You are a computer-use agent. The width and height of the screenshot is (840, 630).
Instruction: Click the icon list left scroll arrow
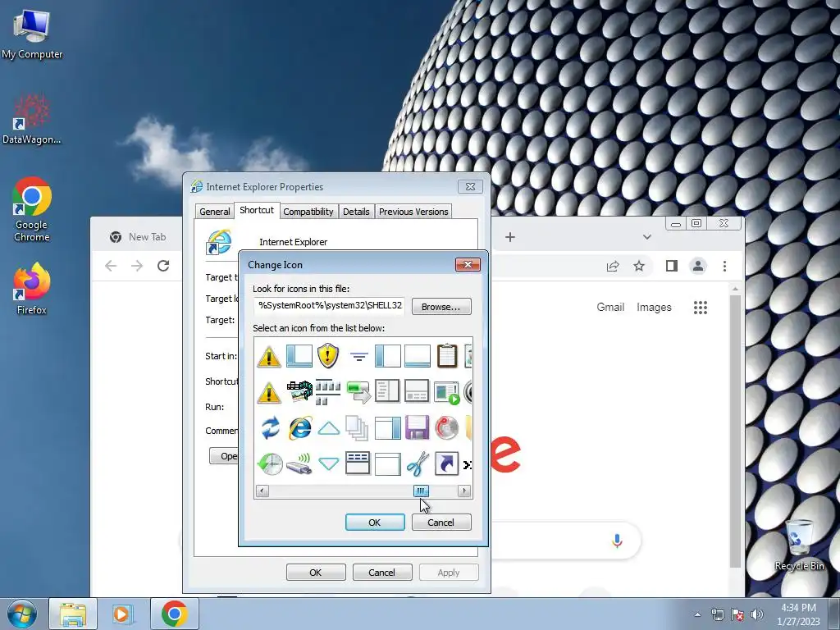pos(262,491)
